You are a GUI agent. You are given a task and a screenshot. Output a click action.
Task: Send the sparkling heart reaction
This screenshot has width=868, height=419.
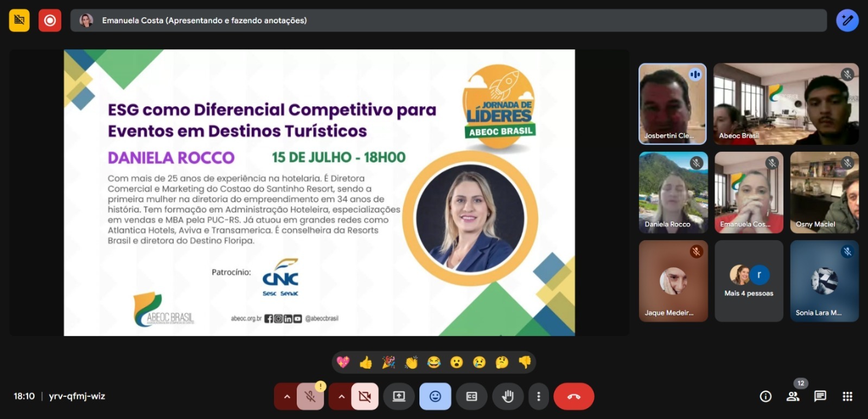coord(343,362)
